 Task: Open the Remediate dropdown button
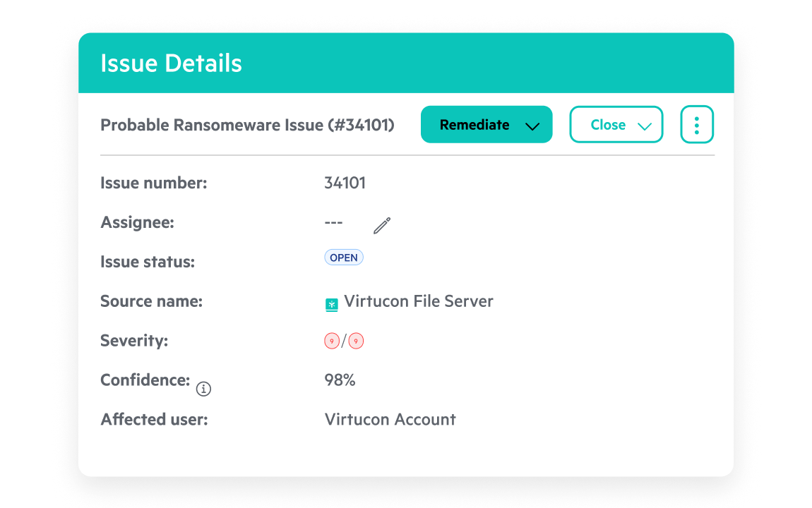tap(486, 125)
